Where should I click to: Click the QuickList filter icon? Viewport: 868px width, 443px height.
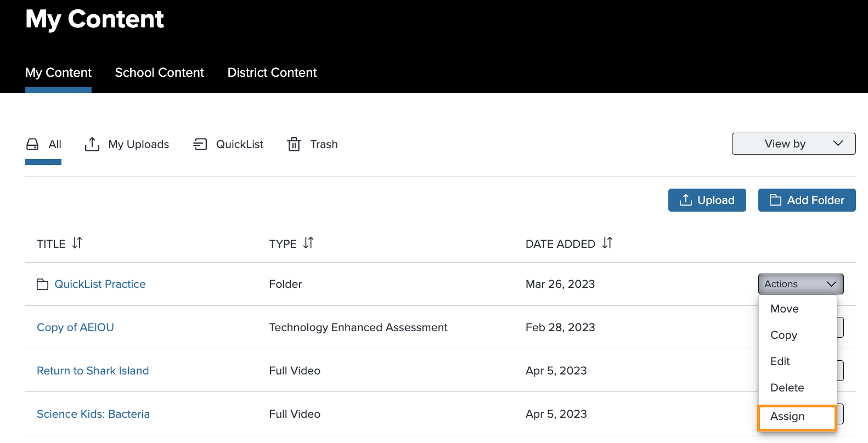(200, 144)
